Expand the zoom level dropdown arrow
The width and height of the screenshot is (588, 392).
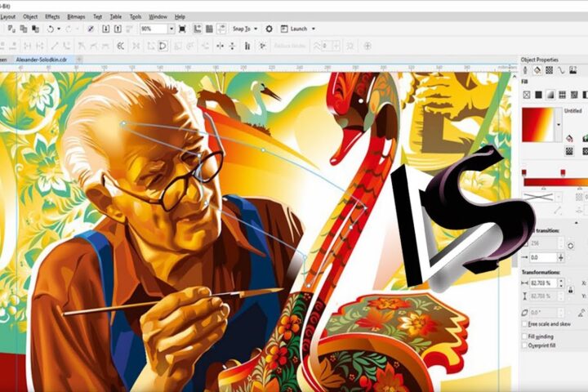[171, 29]
